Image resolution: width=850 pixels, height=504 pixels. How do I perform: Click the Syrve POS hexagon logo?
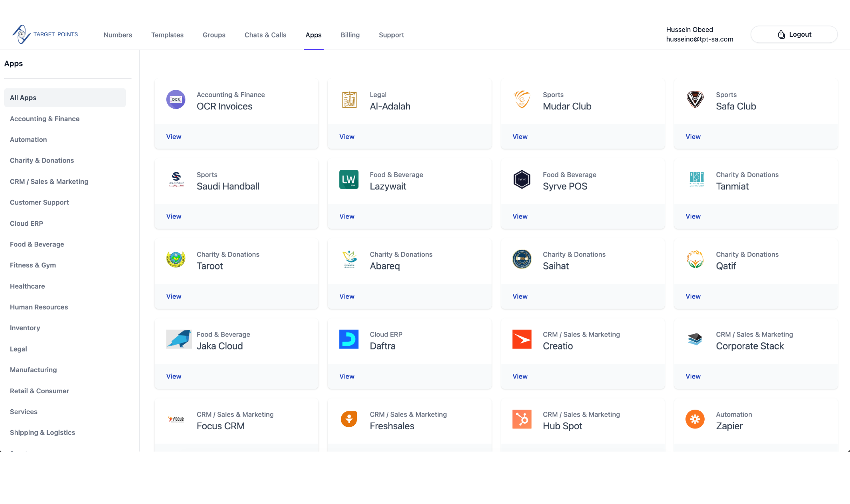pyautogui.click(x=521, y=179)
